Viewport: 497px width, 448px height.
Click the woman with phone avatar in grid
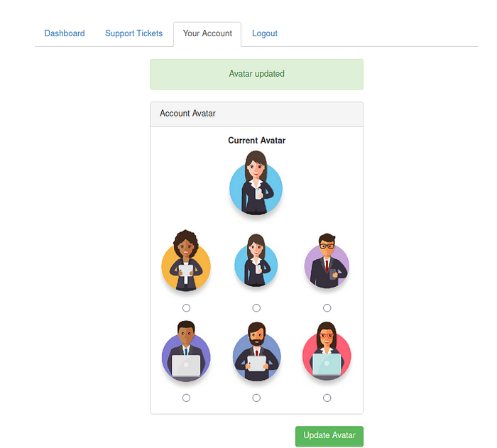click(256, 261)
